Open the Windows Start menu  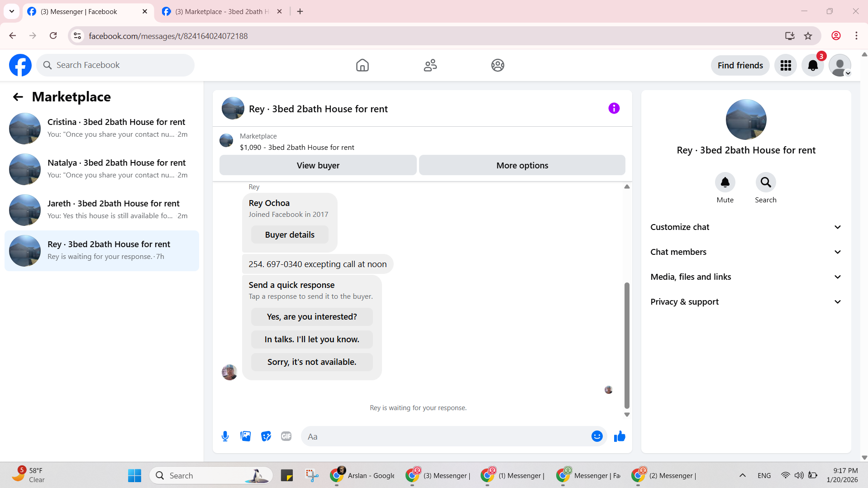pyautogui.click(x=134, y=476)
